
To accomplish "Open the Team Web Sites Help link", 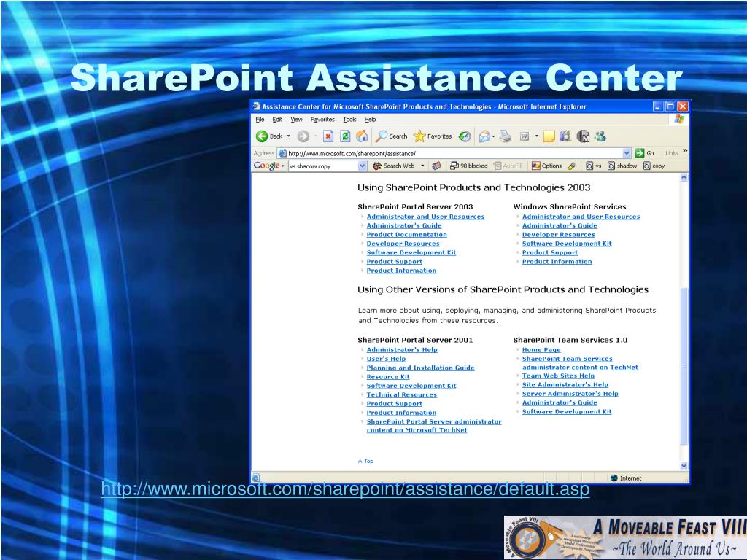I will click(x=558, y=376).
